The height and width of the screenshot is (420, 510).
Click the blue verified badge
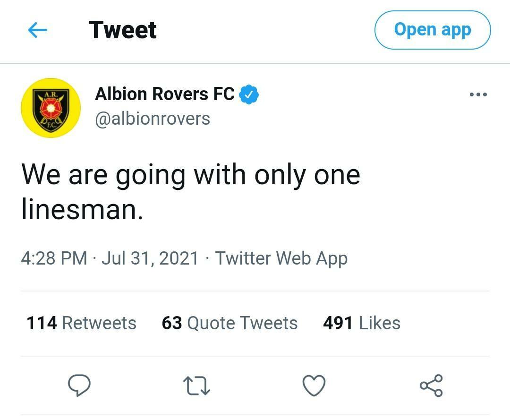[249, 94]
